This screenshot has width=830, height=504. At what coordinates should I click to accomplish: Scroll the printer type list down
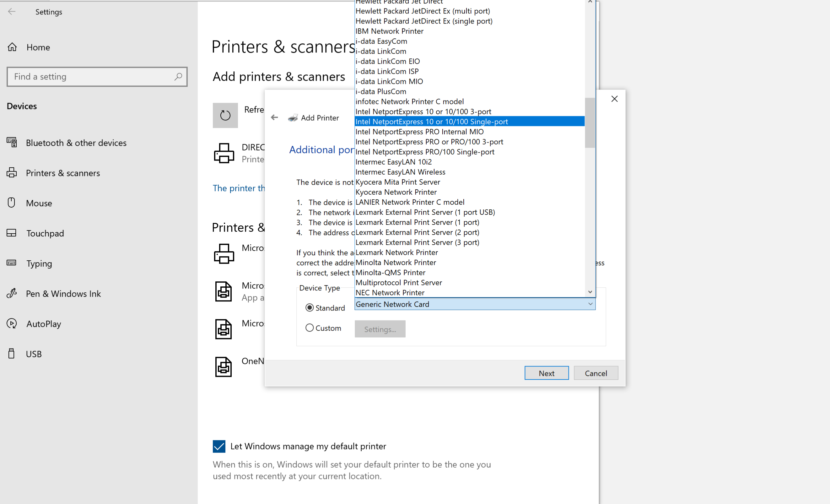pos(590,292)
